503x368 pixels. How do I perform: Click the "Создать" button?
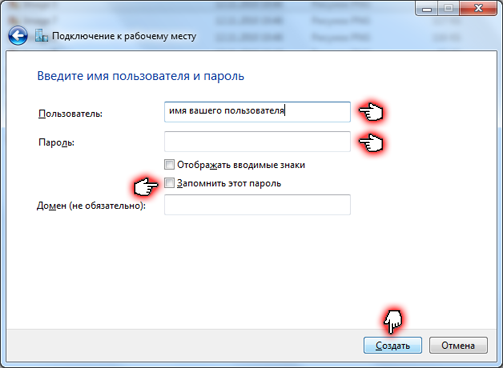(x=392, y=345)
